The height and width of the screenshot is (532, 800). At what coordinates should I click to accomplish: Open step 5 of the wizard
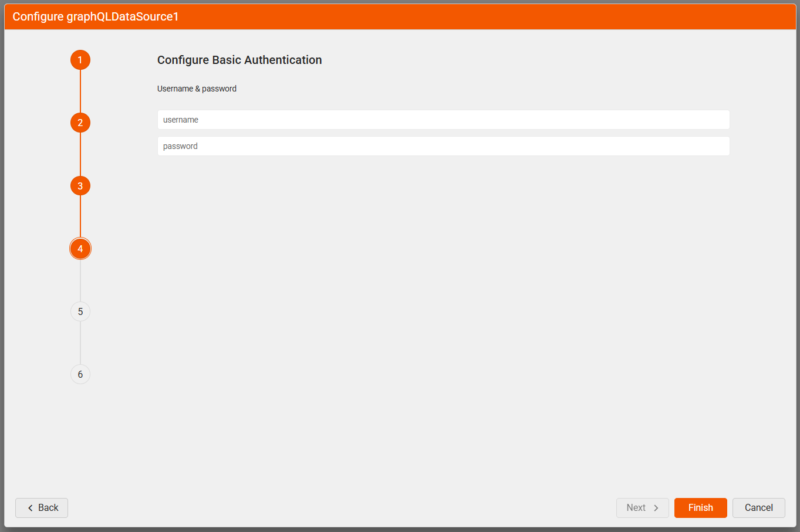click(80, 311)
